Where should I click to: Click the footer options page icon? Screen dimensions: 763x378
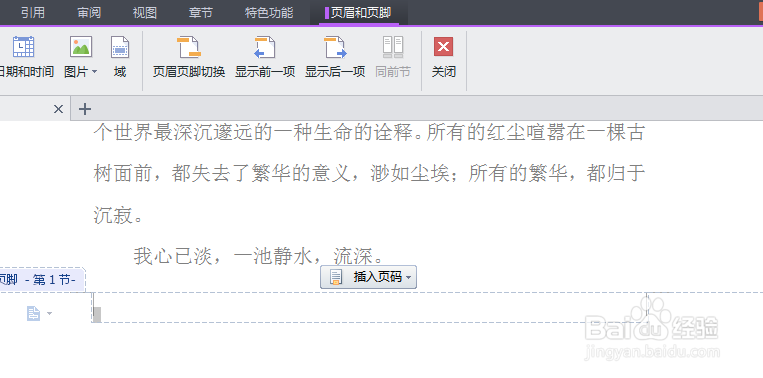[x=33, y=314]
